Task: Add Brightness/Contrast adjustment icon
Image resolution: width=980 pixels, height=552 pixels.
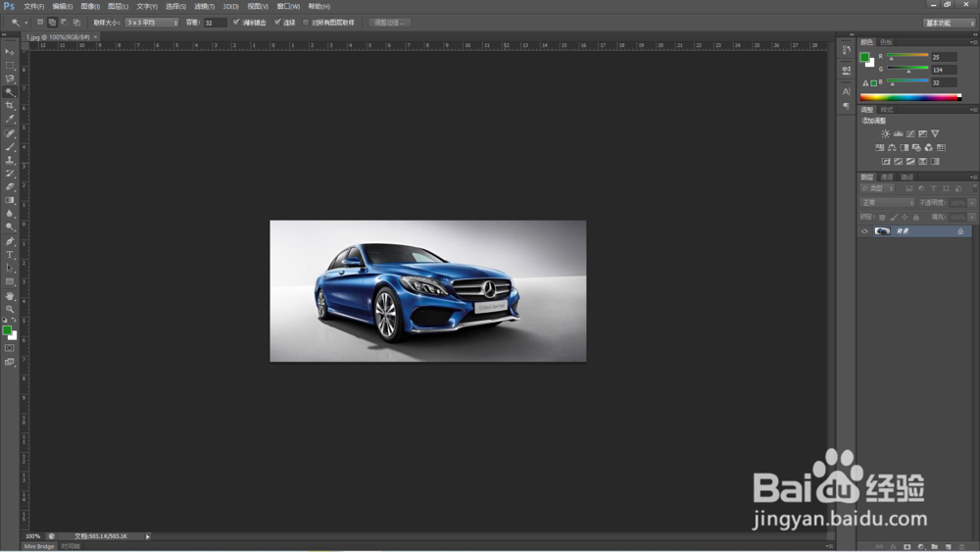Action: tap(886, 133)
